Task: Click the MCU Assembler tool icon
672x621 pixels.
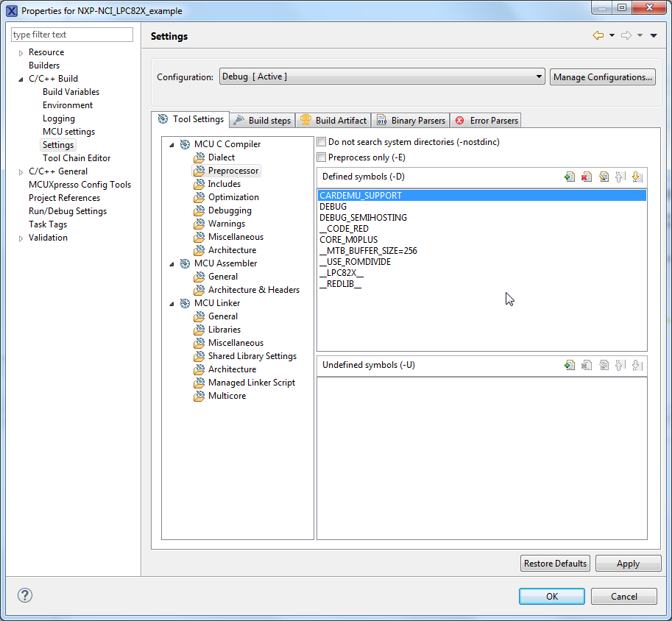Action: click(185, 263)
